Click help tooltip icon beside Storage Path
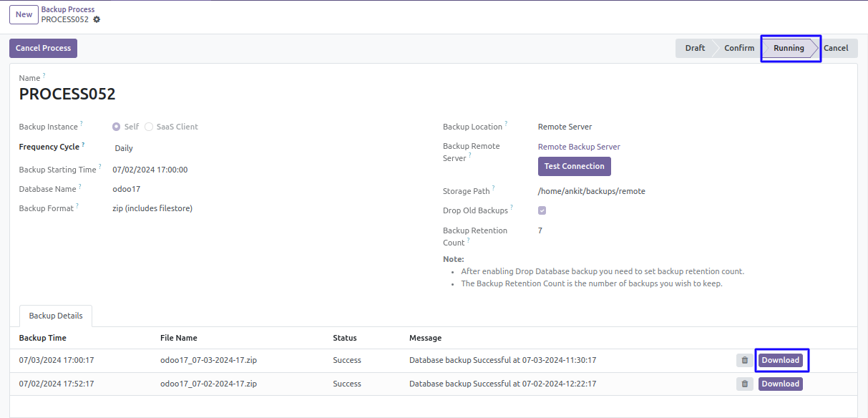 click(x=493, y=188)
